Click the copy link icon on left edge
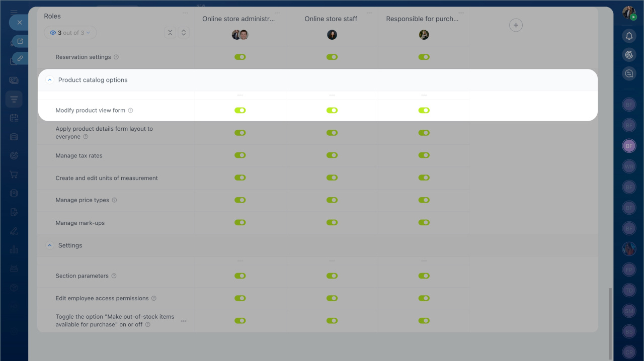Image resolution: width=644 pixels, height=361 pixels. click(20, 58)
